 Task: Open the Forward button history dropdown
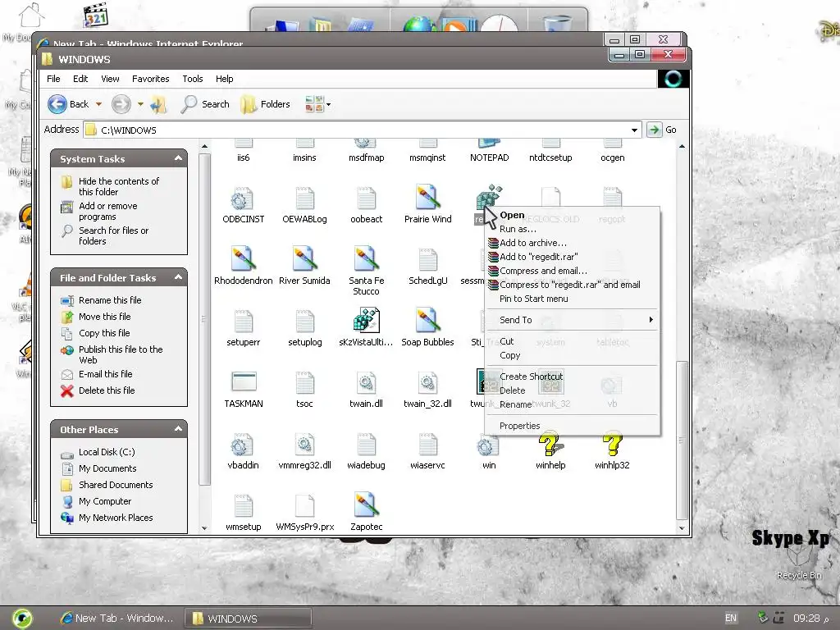point(140,104)
